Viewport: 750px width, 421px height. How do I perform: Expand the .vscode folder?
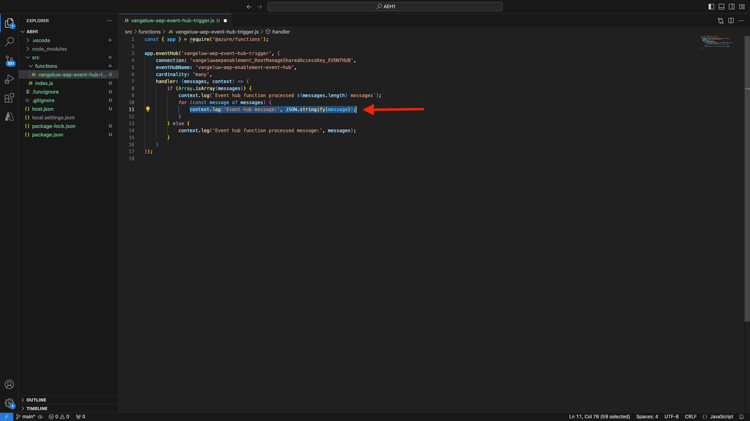tap(41, 40)
